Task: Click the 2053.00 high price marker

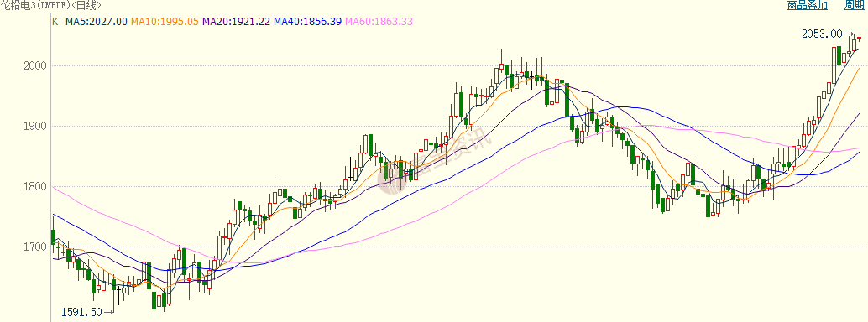Action: click(x=822, y=34)
